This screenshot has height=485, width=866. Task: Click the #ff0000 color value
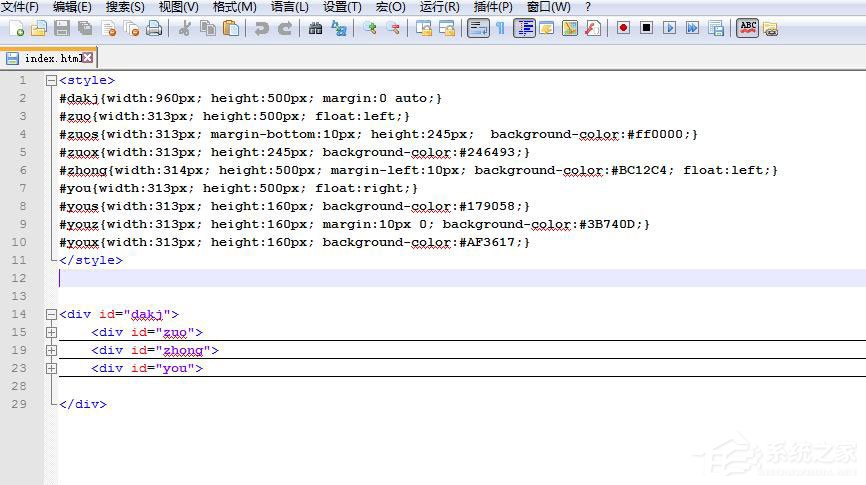[x=654, y=134]
